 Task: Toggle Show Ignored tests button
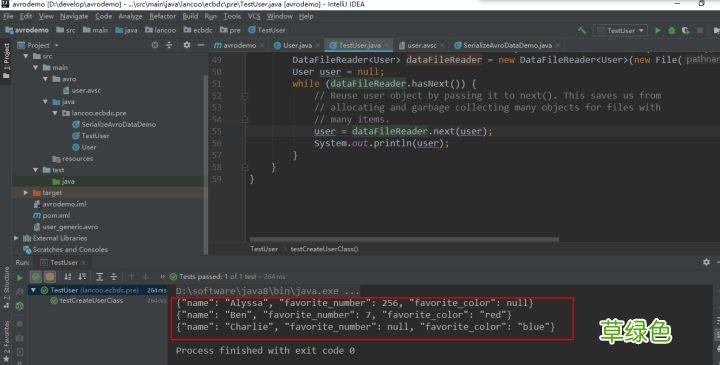pos(50,276)
